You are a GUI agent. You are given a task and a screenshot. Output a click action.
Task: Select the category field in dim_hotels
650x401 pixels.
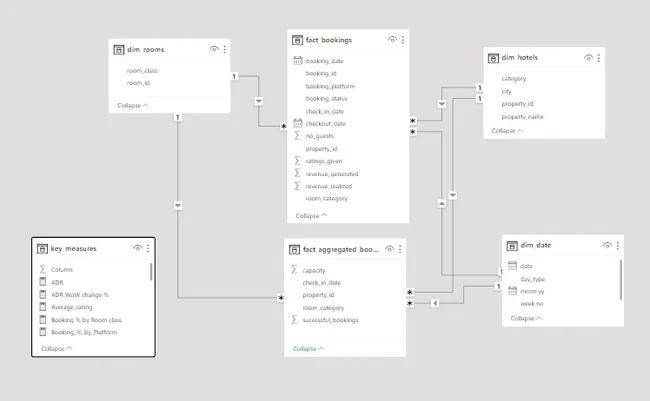[514, 79]
